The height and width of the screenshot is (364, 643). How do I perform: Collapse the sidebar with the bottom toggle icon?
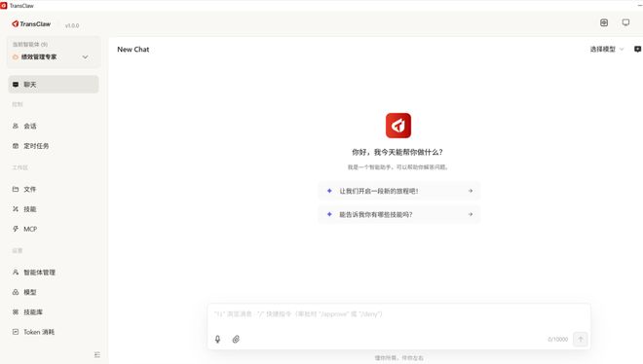click(x=97, y=354)
